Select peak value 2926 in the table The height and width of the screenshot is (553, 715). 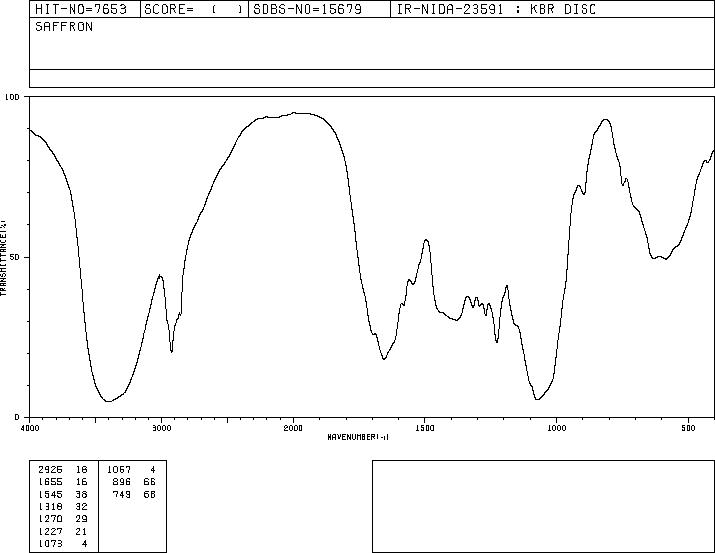coord(50,469)
